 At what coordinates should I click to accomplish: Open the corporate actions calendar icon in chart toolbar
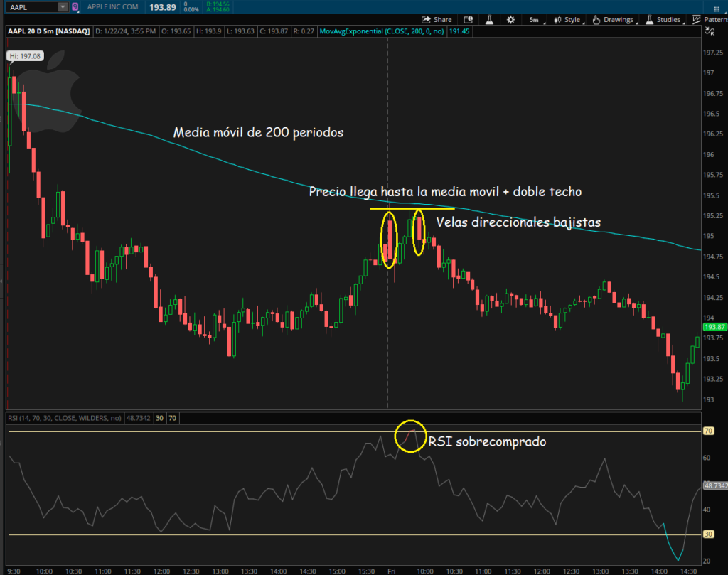point(468,19)
